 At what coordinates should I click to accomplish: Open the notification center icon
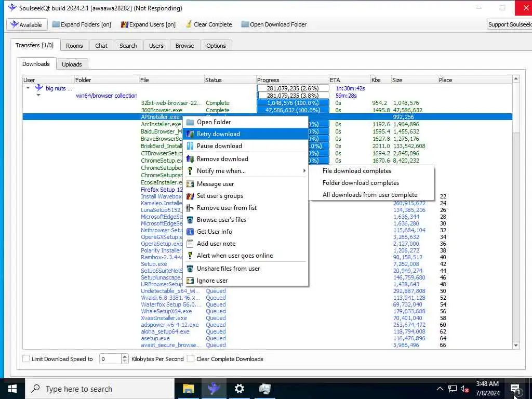pyautogui.click(x=515, y=389)
